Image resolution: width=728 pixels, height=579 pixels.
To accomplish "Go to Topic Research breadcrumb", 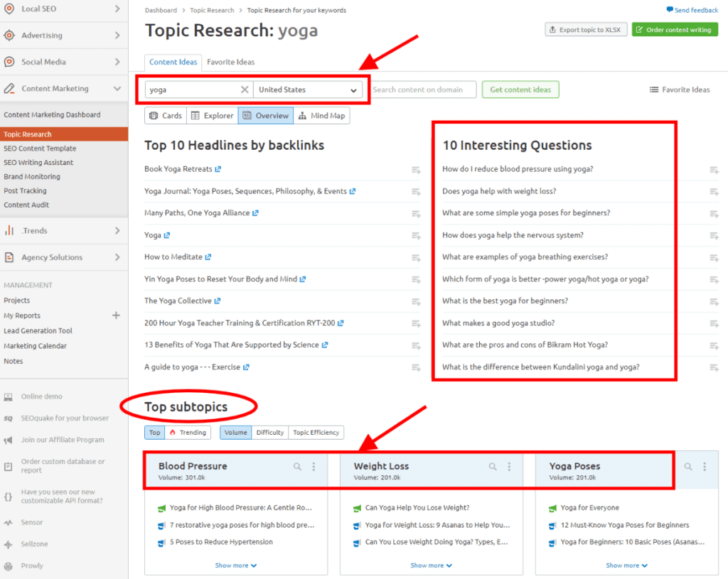I will (x=212, y=10).
